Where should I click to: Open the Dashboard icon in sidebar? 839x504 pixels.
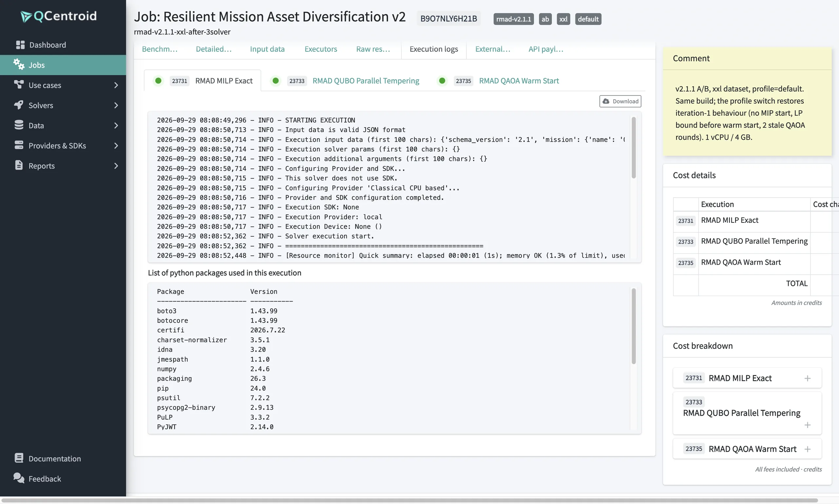tap(20, 45)
